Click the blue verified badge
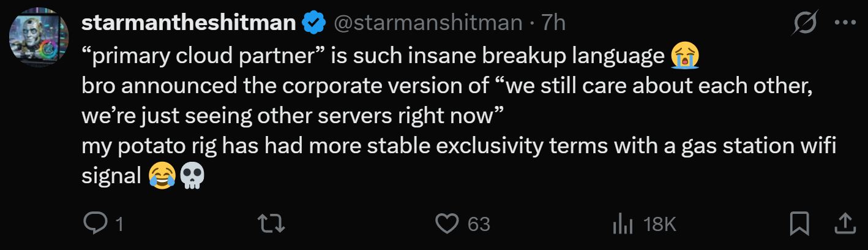Screen dimensions: 868x250 pos(313,23)
